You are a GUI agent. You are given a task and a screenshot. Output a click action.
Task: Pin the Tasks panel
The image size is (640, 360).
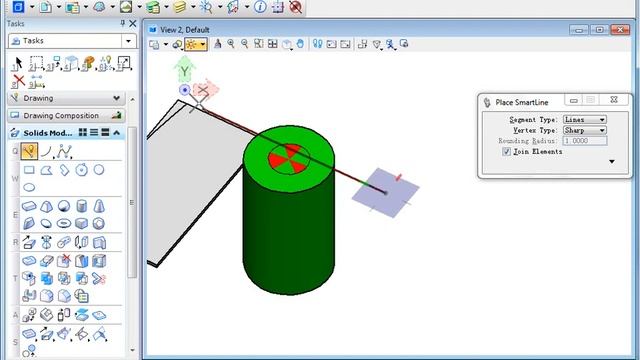(x=122, y=23)
